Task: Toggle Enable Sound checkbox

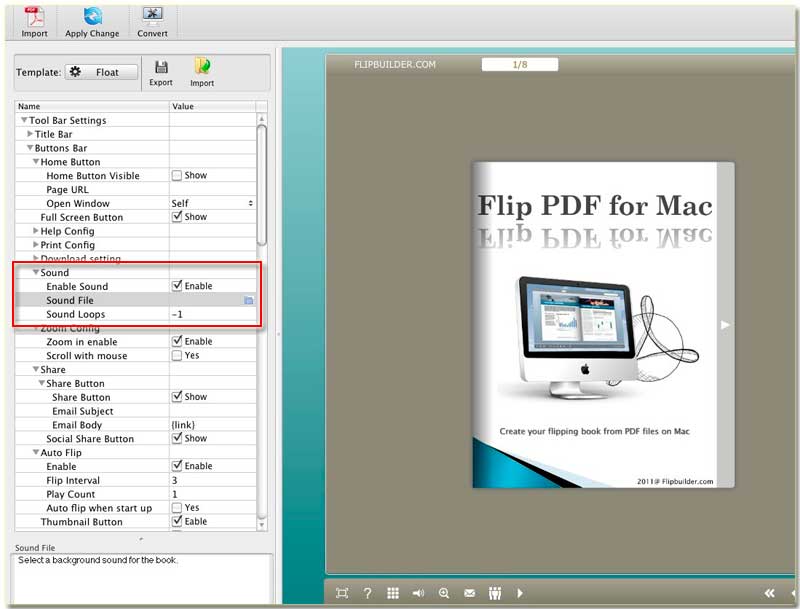Action: [177, 286]
